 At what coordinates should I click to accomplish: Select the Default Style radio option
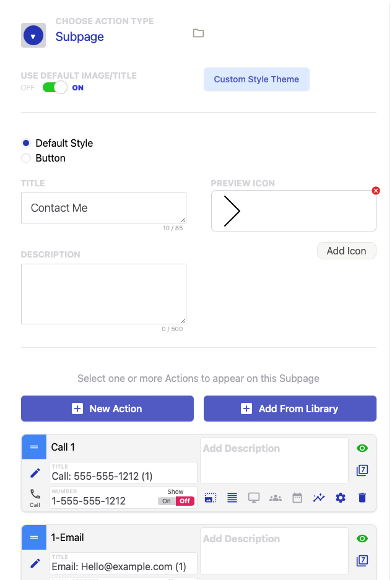(x=26, y=143)
